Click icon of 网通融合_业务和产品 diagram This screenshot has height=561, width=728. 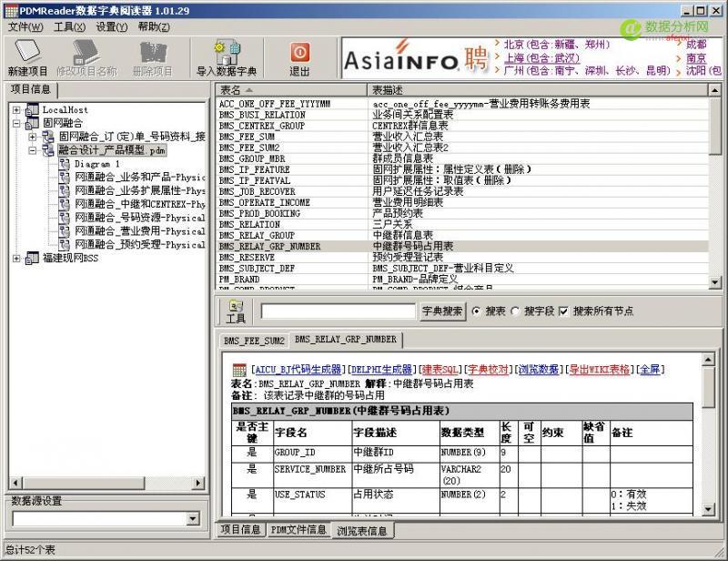[65, 177]
